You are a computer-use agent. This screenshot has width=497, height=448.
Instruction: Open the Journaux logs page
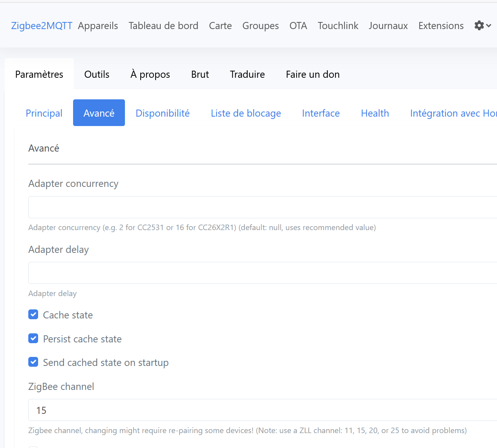[x=388, y=26]
